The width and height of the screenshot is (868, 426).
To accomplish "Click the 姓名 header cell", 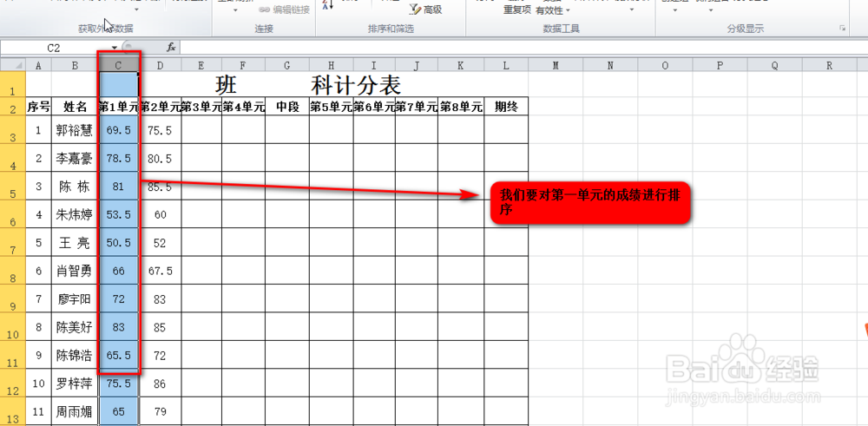I will [75, 106].
